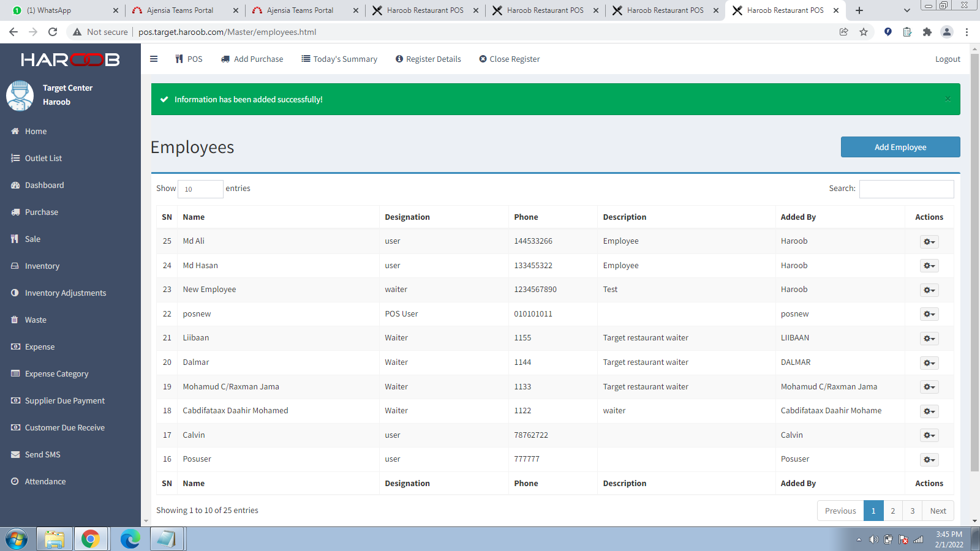Open Chrome menu three dots
The image size is (980, 551).
967,32
